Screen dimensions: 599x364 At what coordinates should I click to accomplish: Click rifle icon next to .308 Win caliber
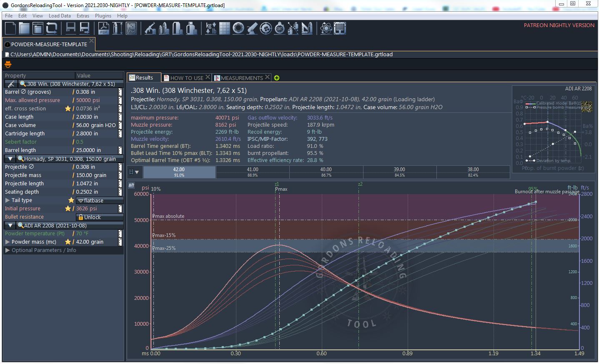pyautogui.click(x=11, y=84)
